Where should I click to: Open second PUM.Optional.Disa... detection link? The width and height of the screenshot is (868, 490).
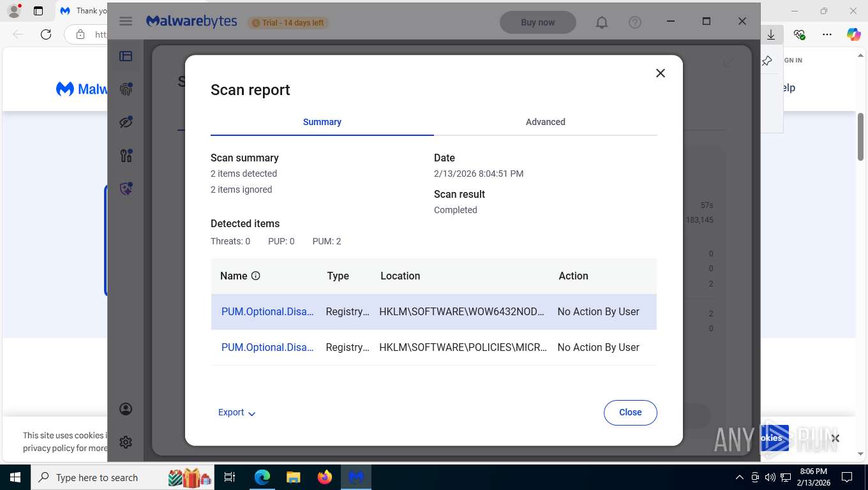click(267, 347)
